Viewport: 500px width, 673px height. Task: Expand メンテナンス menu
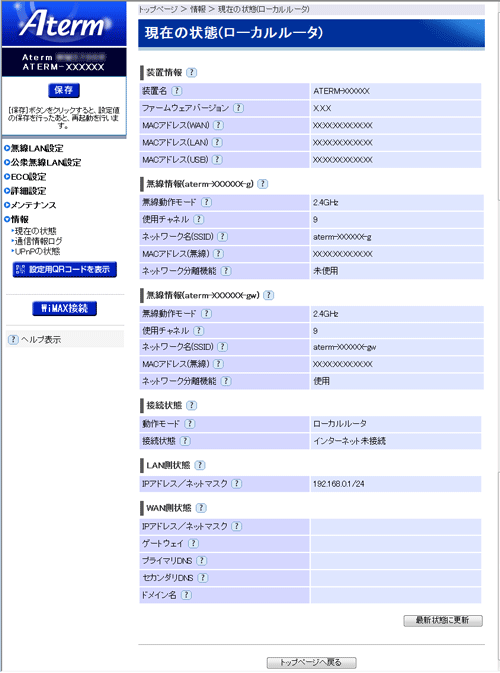(x=30, y=205)
